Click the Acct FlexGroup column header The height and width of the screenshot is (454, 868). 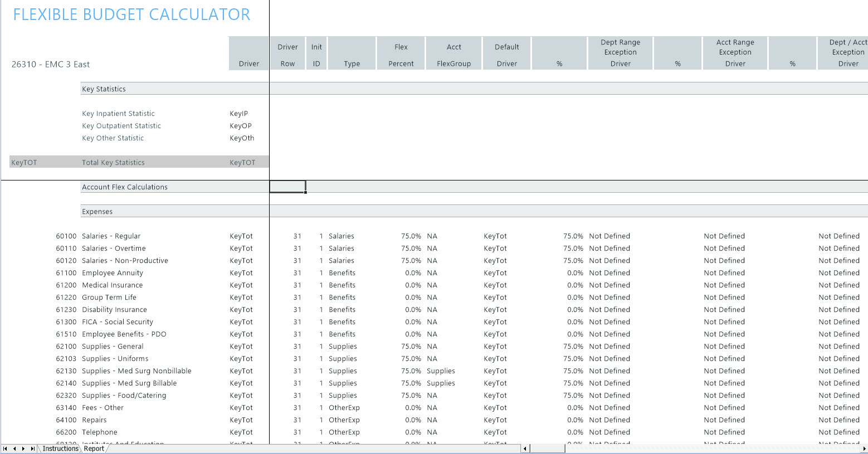click(x=453, y=55)
